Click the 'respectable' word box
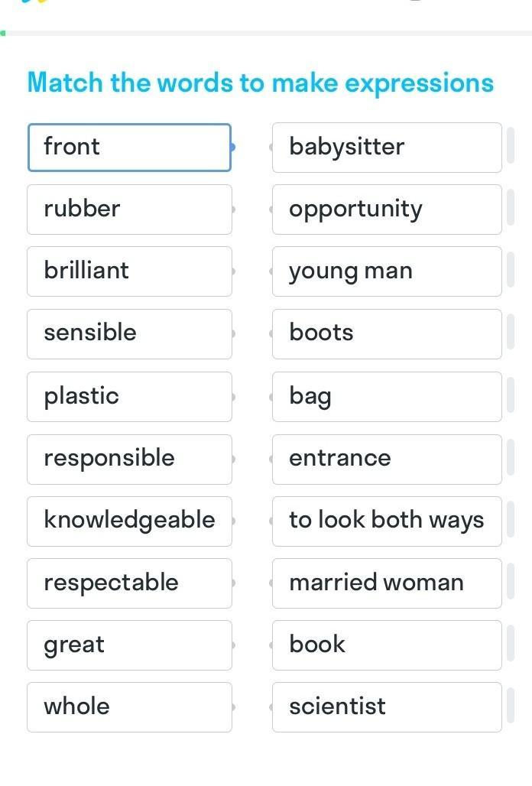Image resolution: width=532 pixels, height=786 pixels. (129, 583)
